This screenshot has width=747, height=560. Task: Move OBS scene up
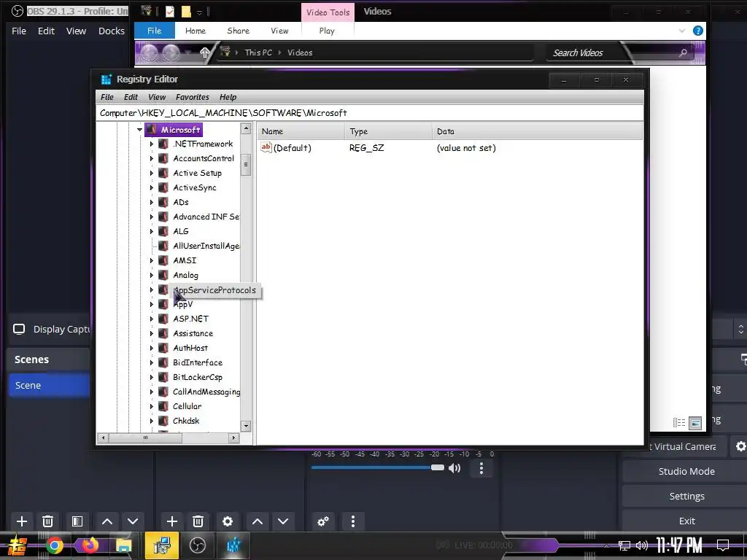(107, 521)
